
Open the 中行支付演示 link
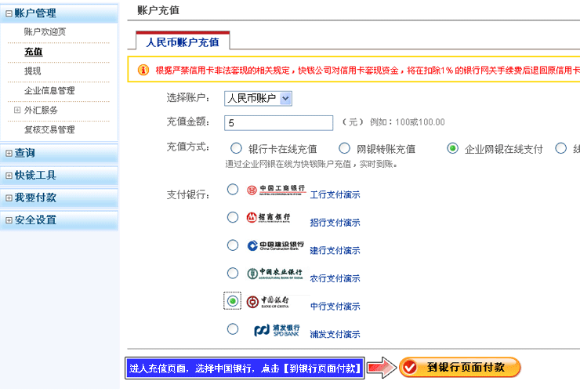(x=335, y=306)
